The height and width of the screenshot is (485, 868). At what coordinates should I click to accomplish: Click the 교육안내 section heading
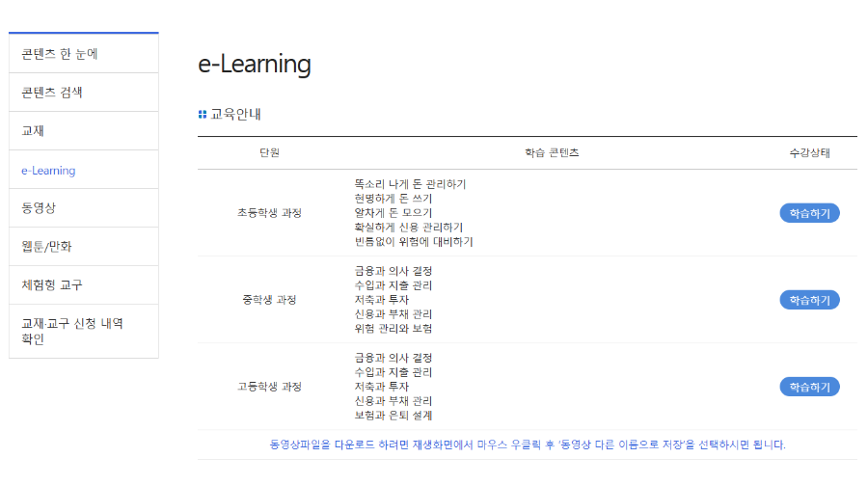(x=236, y=114)
